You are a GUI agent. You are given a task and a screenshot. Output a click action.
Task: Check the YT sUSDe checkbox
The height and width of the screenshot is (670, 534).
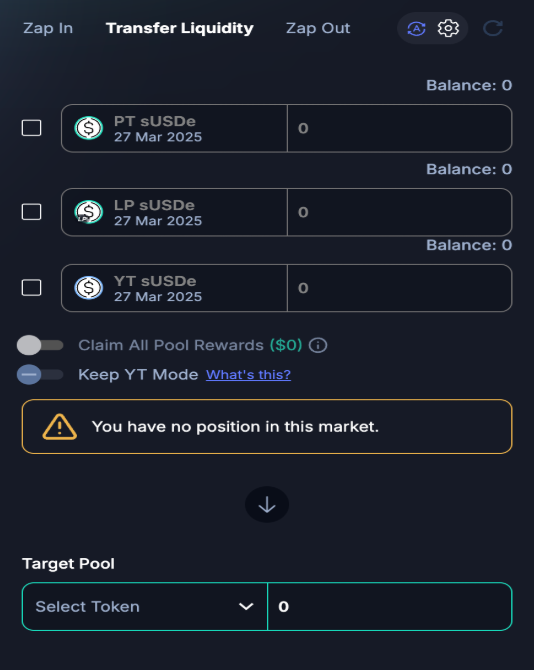[32, 288]
